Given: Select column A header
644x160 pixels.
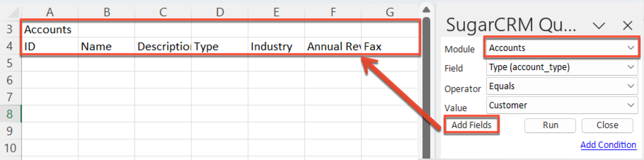Looking at the screenshot, I should (x=50, y=12).
